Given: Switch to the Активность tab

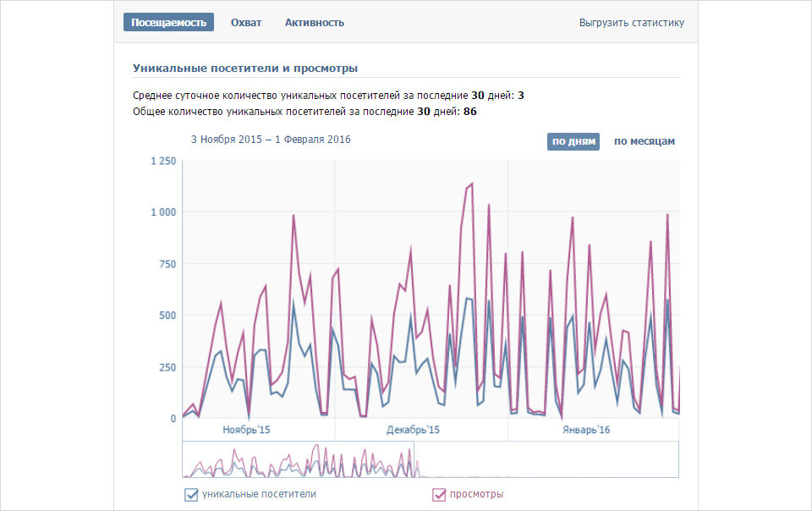Looking at the screenshot, I should [315, 23].
